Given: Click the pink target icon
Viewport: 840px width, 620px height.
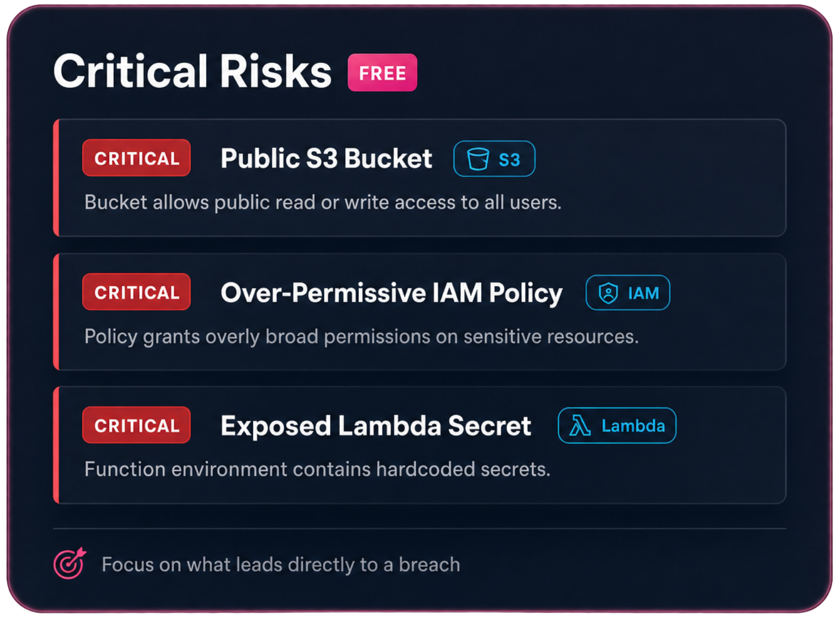Looking at the screenshot, I should coord(70,563).
